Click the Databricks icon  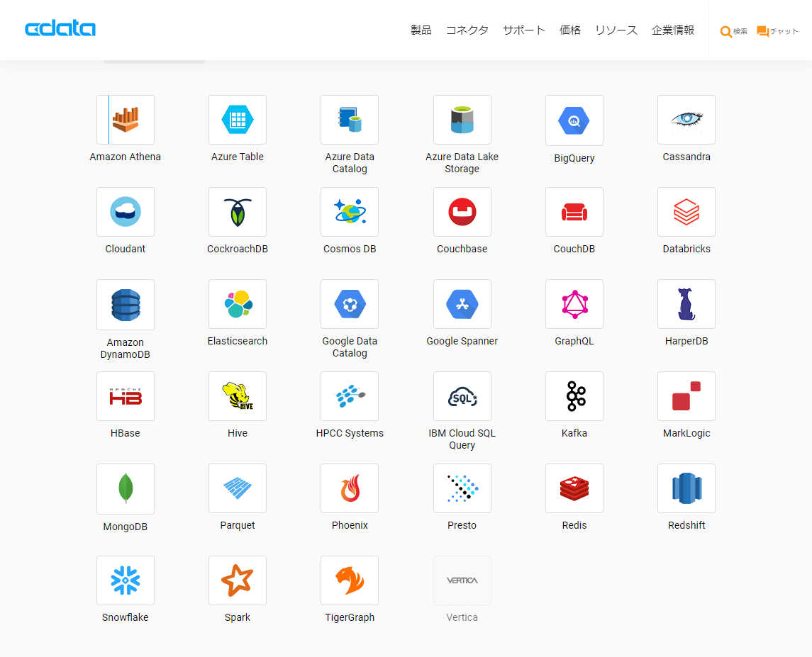(x=686, y=212)
